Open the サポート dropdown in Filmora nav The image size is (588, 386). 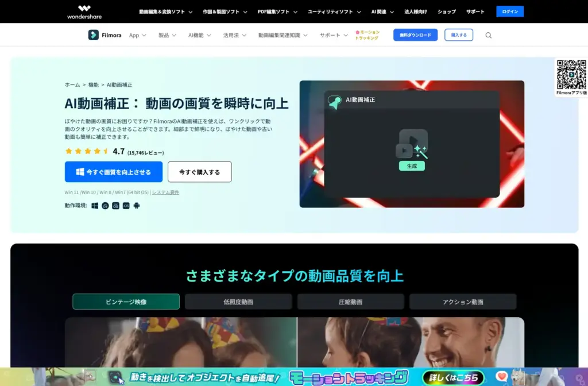(x=334, y=35)
